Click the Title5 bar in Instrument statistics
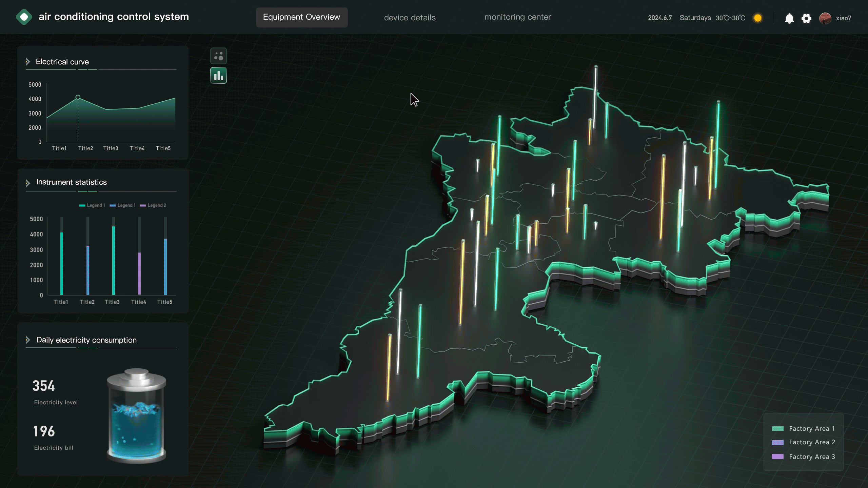Image resolution: width=868 pixels, height=488 pixels. tap(165, 267)
